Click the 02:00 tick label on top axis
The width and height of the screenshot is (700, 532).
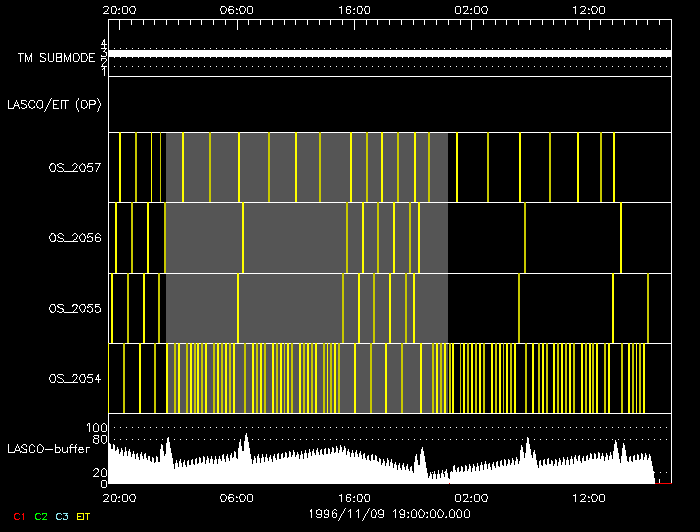point(471,9)
